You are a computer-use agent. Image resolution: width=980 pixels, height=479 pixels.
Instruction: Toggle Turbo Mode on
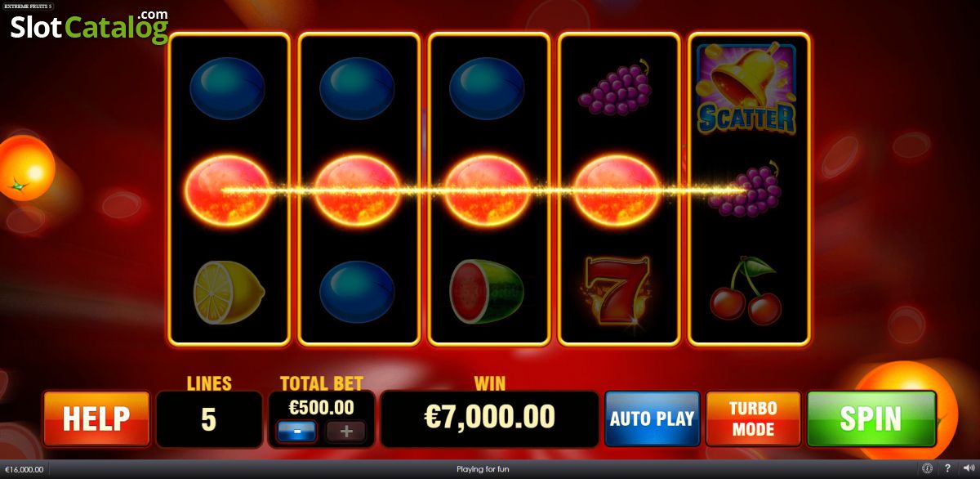753,419
